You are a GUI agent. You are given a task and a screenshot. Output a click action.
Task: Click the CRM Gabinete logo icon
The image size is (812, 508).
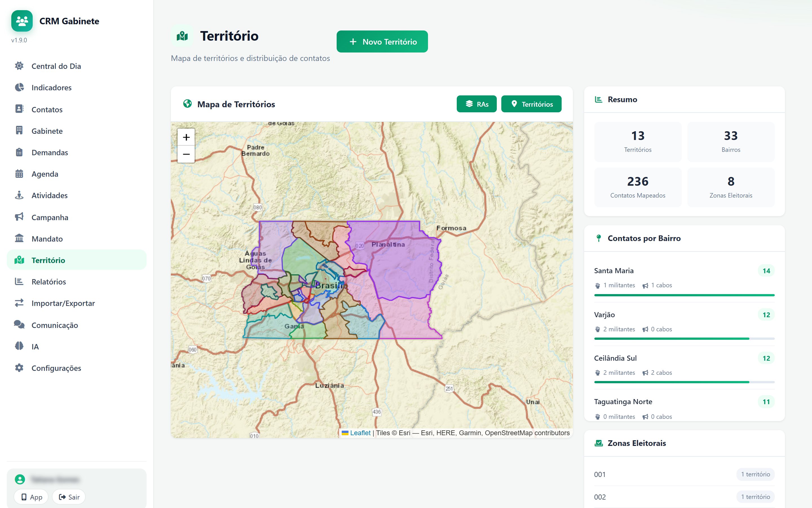[x=22, y=21]
